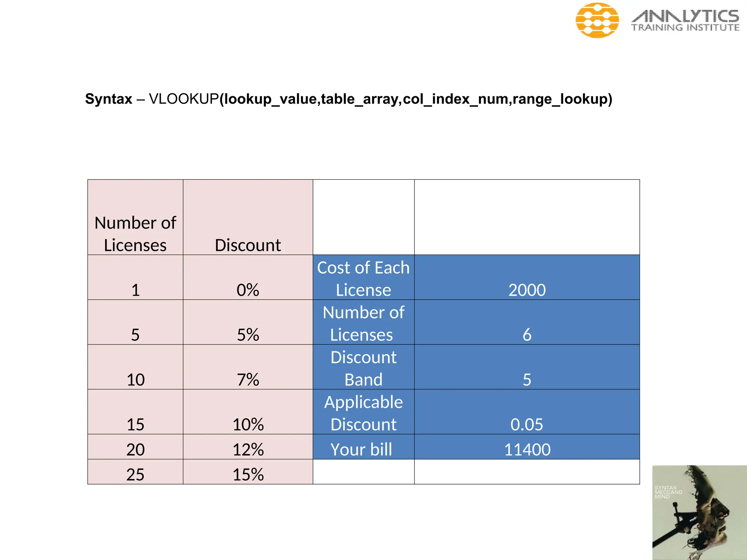Select the discount cell '15%'
The width and height of the screenshot is (747, 560).
[x=248, y=472]
